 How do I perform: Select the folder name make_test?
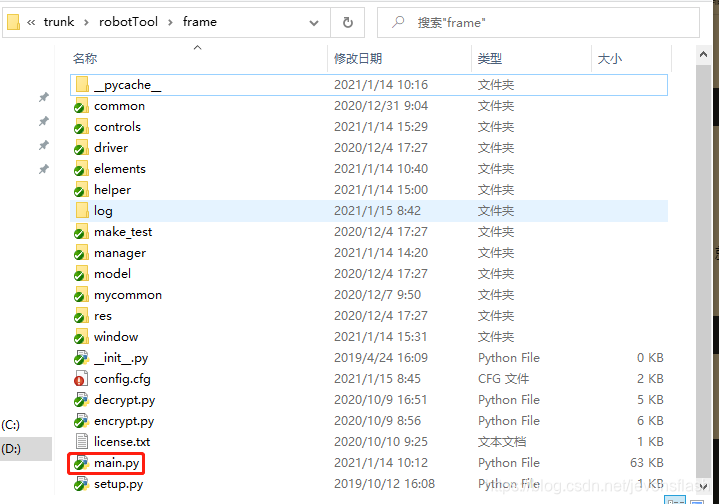(x=123, y=232)
